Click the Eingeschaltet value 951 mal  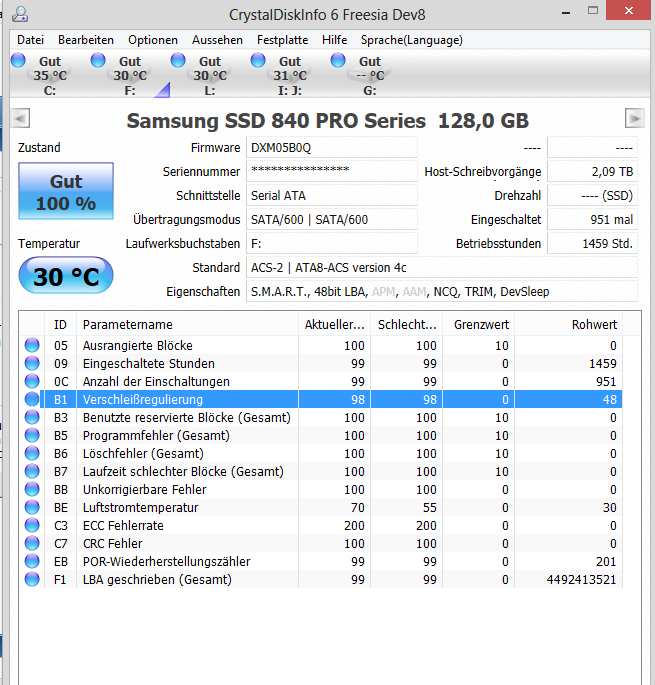593,220
